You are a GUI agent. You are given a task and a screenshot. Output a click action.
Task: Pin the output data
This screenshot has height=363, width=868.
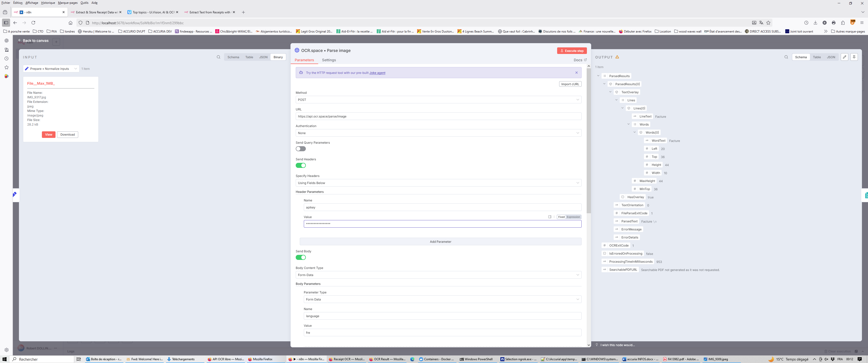854,57
